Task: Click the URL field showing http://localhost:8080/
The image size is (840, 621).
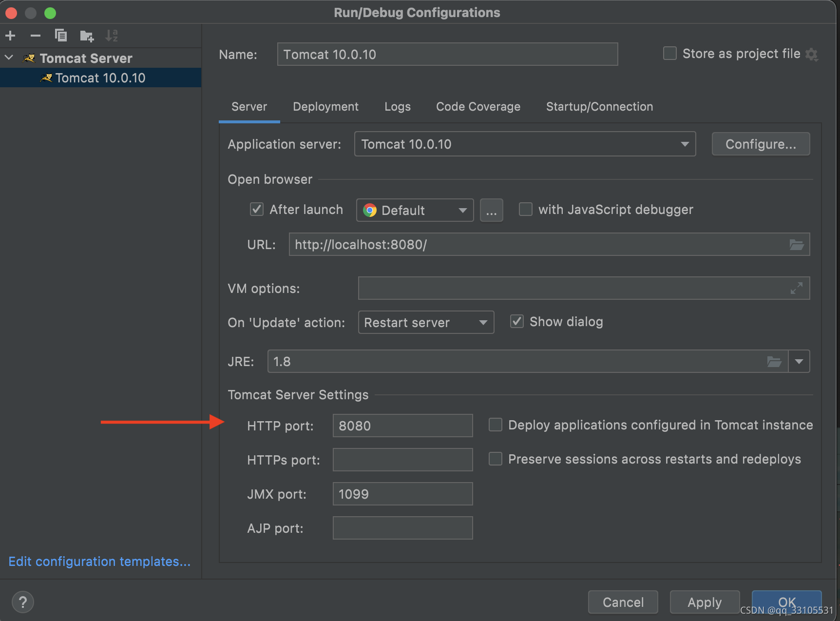Action: pyautogui.click(x=549, y=244)
